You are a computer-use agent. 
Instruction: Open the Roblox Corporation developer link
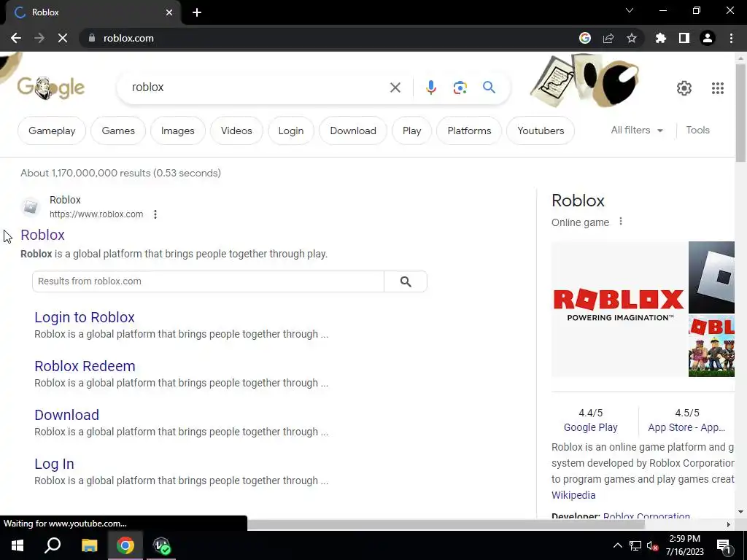(646, 516)
